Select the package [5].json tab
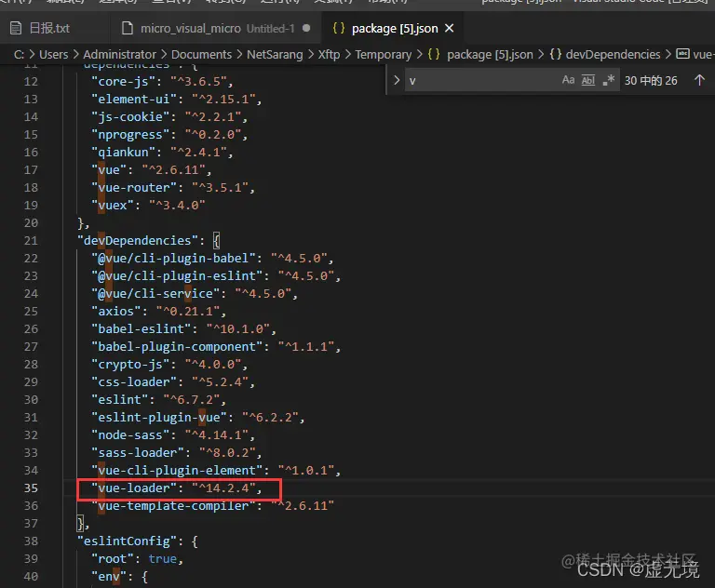This screenshot has width=715, height=588. pos(395,28)
